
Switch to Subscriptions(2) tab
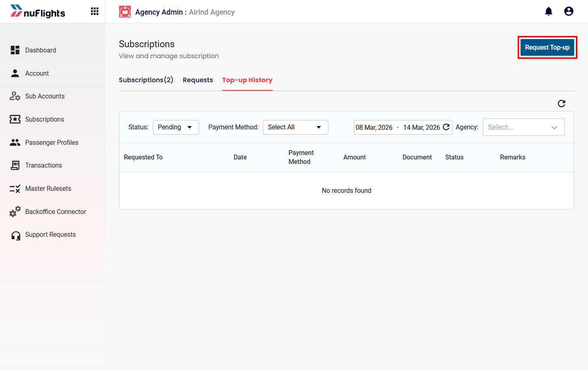click(146, 80)
